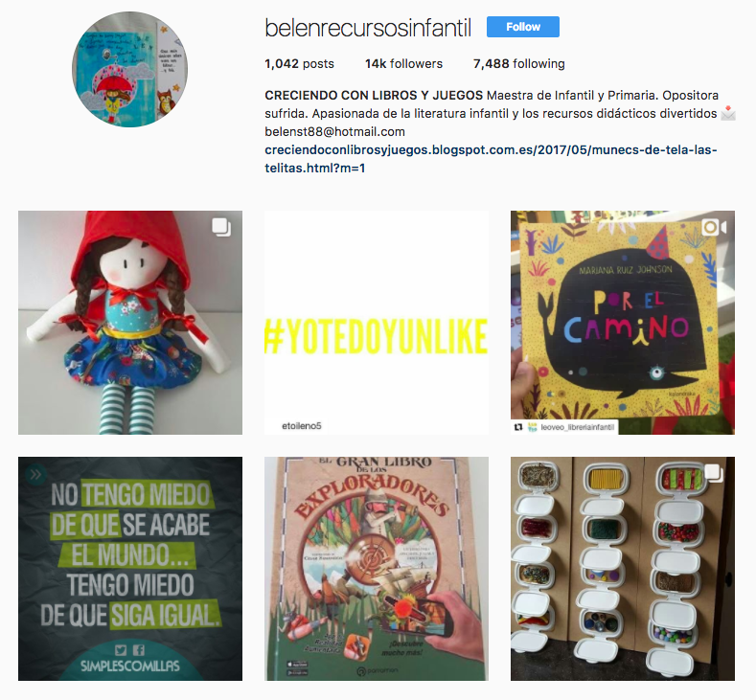The image size is (756, 700).
Task: Open the Por el Camino book video
Action: 623,323
